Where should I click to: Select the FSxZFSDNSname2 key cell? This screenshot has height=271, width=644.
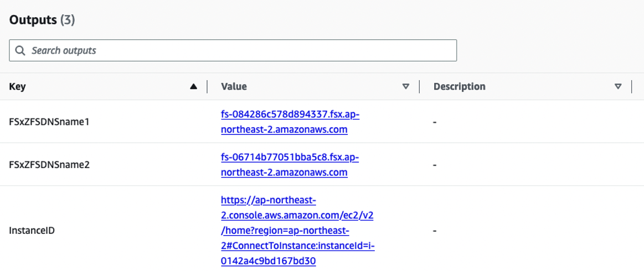[49, 165]
